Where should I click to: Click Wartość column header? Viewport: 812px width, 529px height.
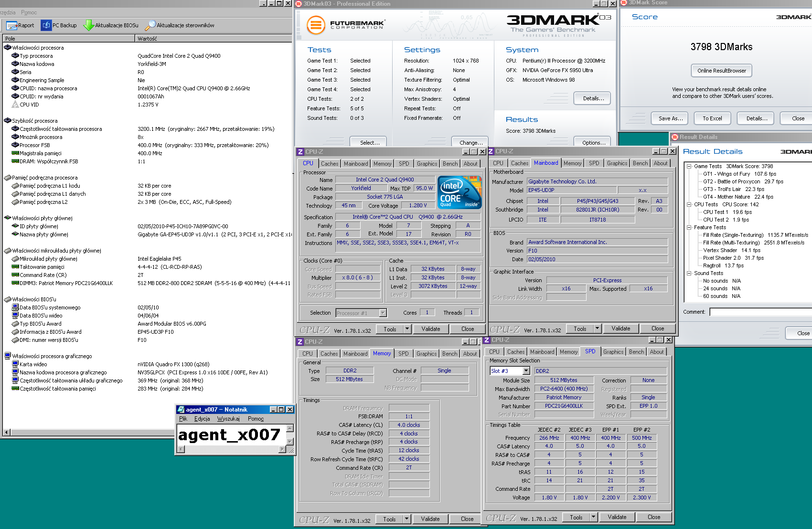click(x=214, y=39)
